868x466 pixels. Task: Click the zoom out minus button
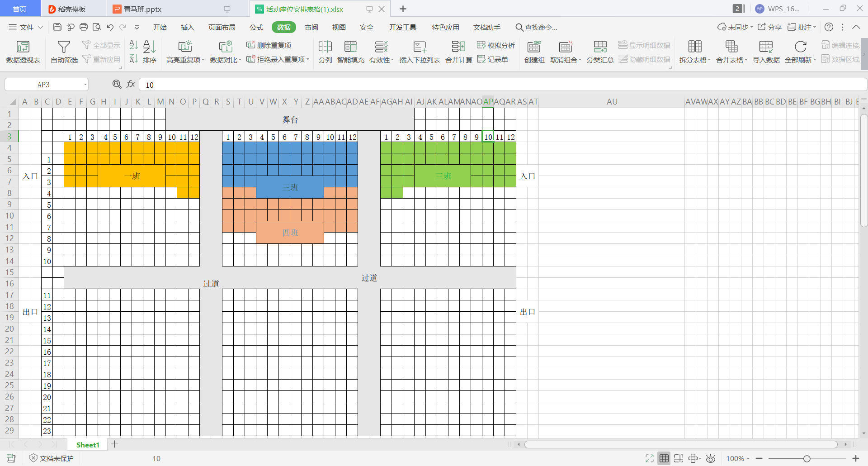[x=759, y=458]
